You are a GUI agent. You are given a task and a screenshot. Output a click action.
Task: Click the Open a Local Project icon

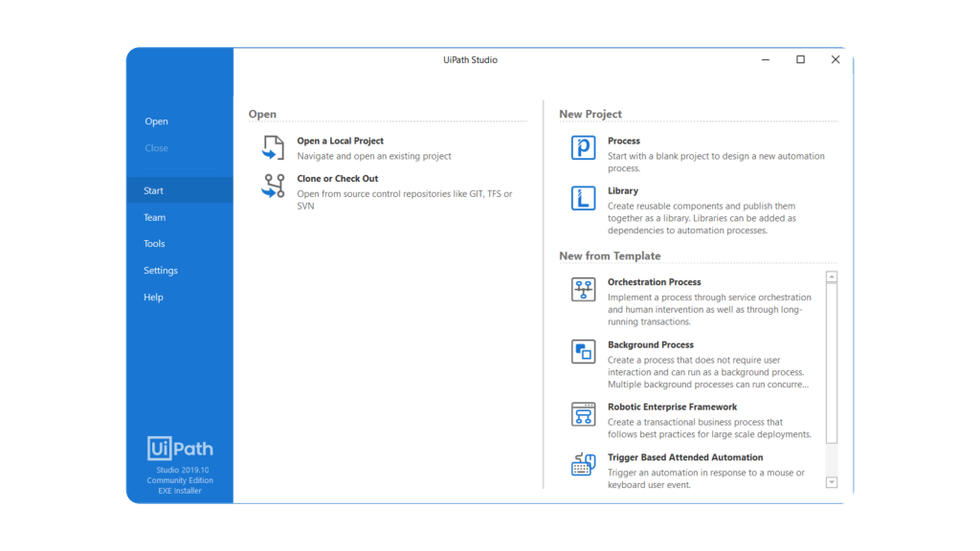[x=274, y=147]
